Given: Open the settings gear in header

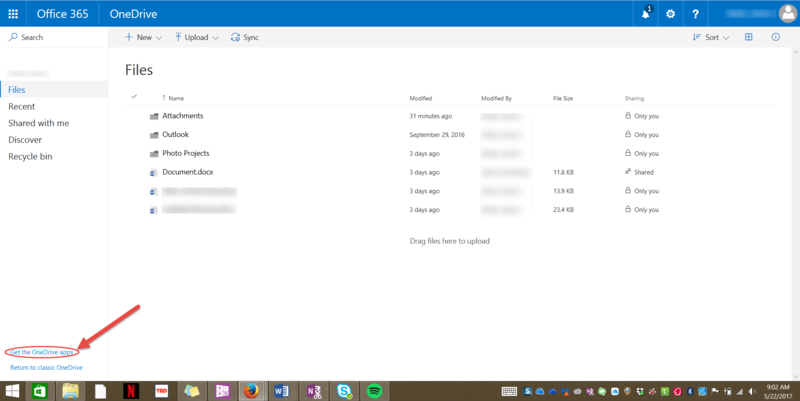Looking at the screenshot, I should [670, 14].
